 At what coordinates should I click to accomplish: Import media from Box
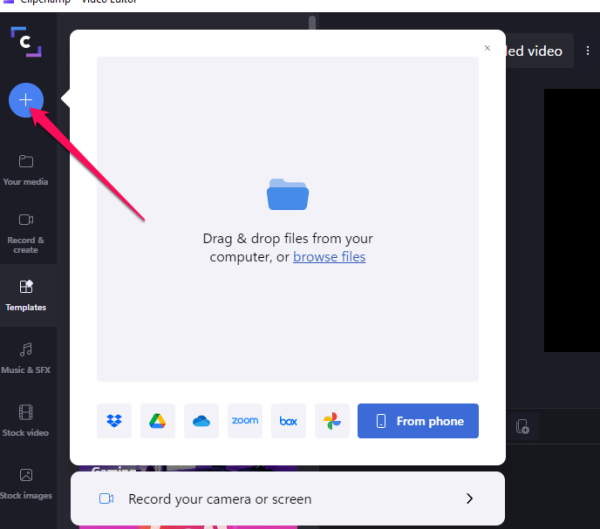pos(289,421)
